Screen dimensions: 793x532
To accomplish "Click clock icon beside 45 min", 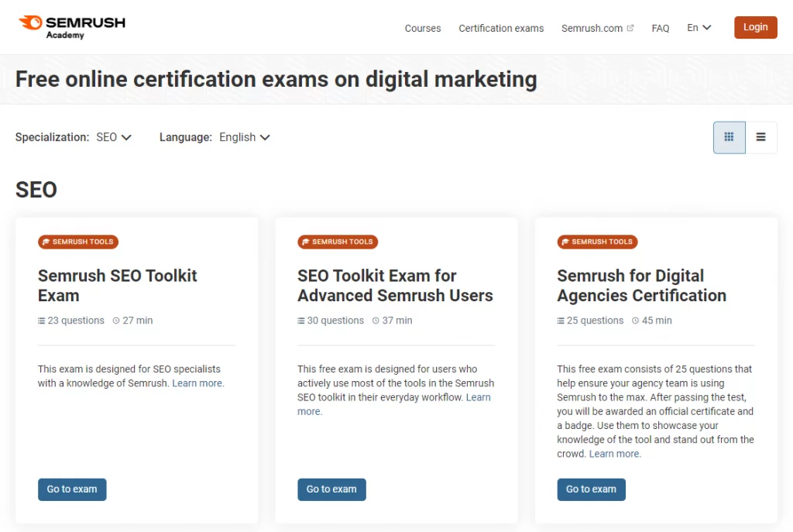I will pyautogui.click(x=635, y=321).
